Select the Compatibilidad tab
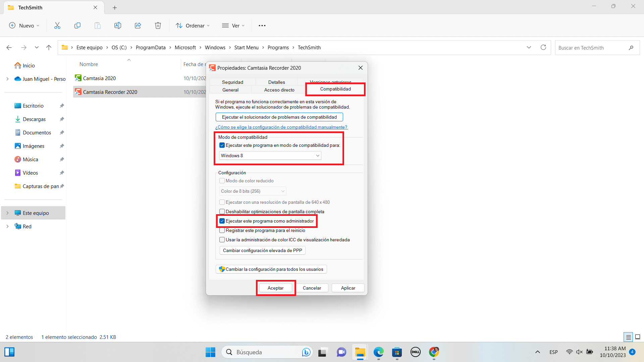Image resolution: width=644 pixels, height=362 pixels. coord(335,89)
